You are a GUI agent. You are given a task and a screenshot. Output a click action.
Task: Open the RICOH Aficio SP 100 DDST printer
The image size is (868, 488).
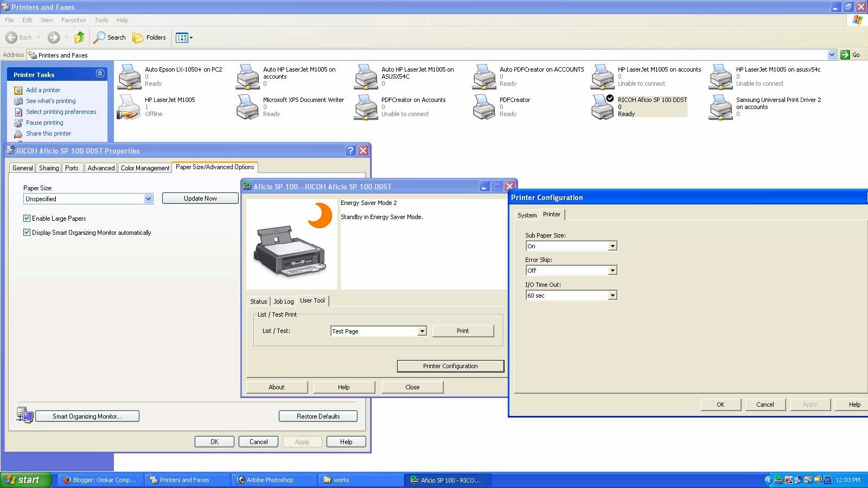602,107
